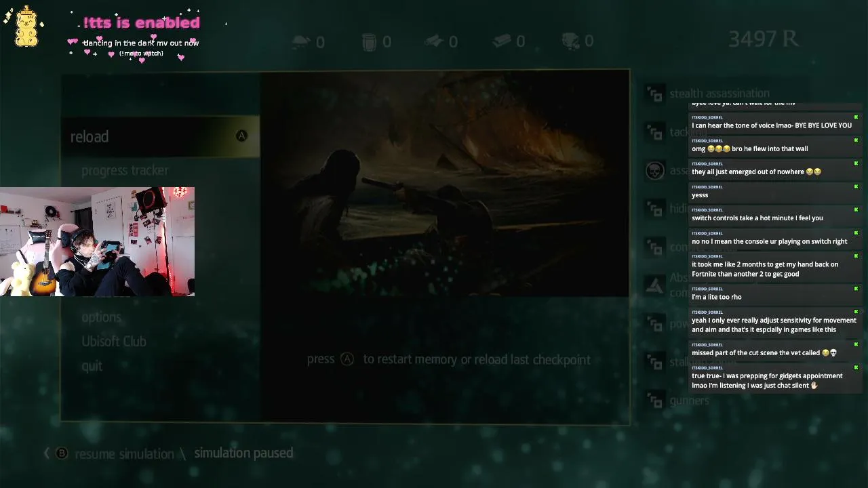Click the icon beside the stalking entry
The height and width of the screenshot is (488, 868).
click(655, 362)
